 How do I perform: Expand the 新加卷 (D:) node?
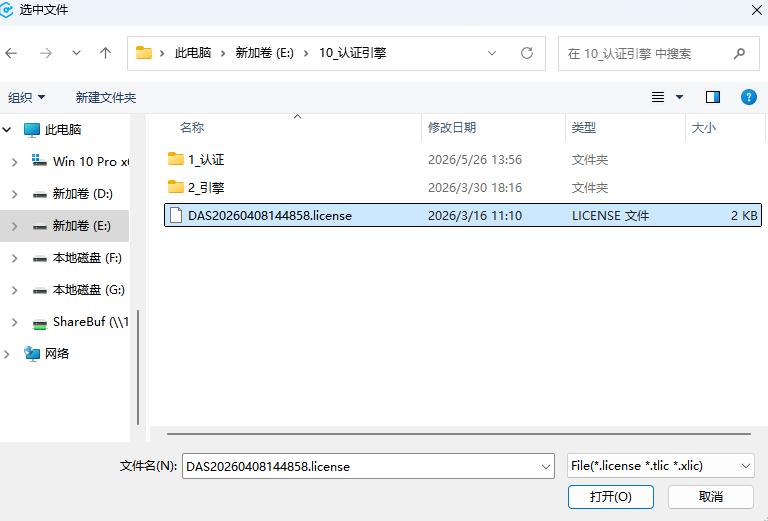pyautogui.click(x=14, y=194)
